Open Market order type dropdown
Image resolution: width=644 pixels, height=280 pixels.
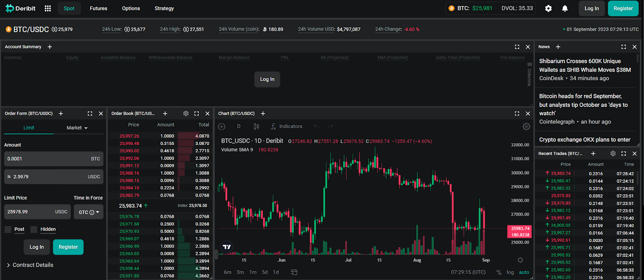77,128
